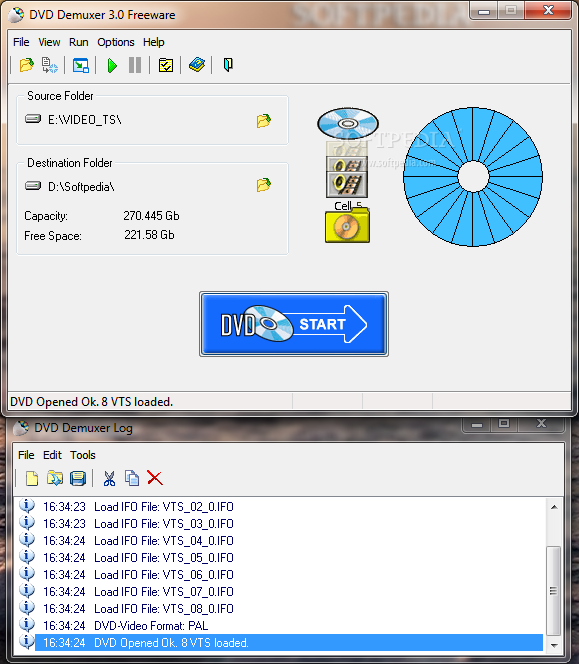Select log row Load IFO File: VTS_04_0.IFO
This screenshot has width=579, height=664.
click(289, 541)
